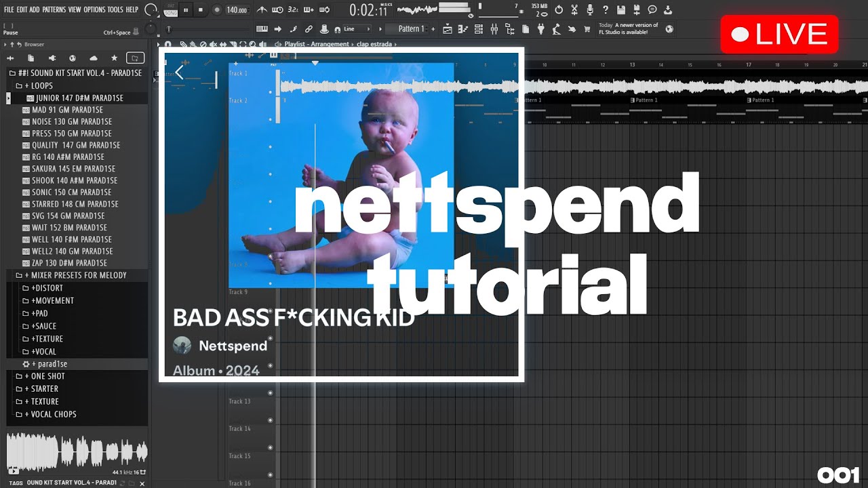Click the newer version available notice
This screenshot has width=868, height=488.
(629, 28)
